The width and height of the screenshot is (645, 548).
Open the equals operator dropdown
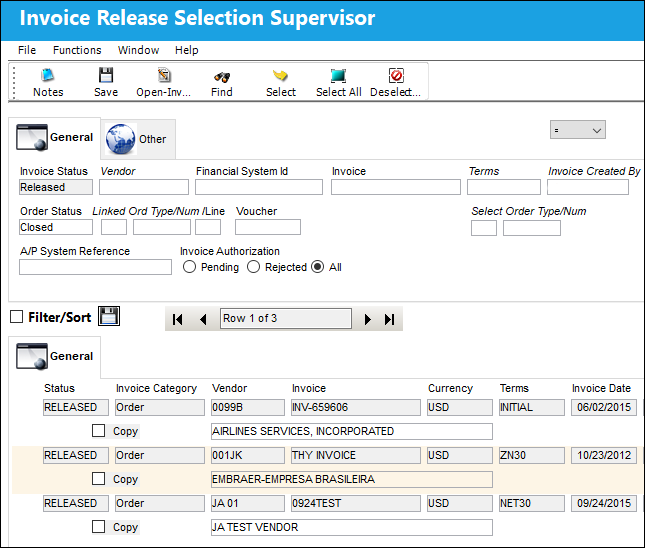point(578,130)
